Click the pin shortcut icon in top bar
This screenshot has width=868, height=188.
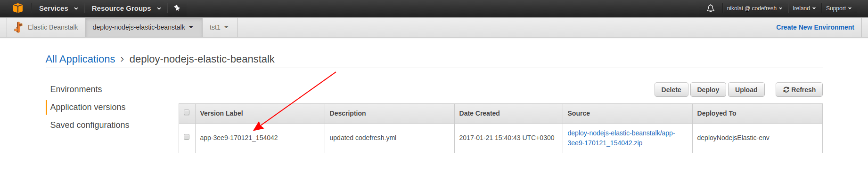click(x=177, y=8)
